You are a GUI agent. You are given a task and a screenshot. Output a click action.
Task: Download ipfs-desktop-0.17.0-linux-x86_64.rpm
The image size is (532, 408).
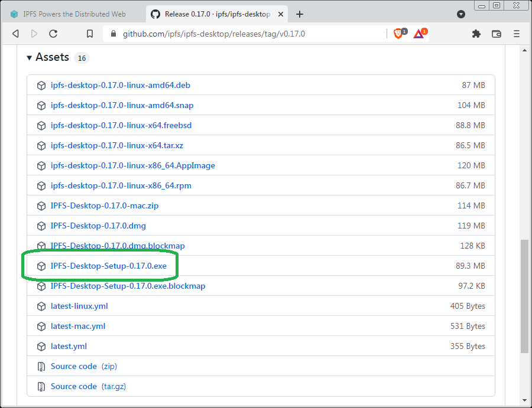(121, 186)
